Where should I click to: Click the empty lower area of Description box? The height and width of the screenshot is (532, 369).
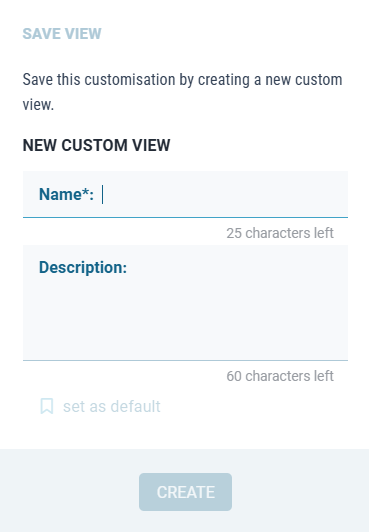(x=186, y=326)
